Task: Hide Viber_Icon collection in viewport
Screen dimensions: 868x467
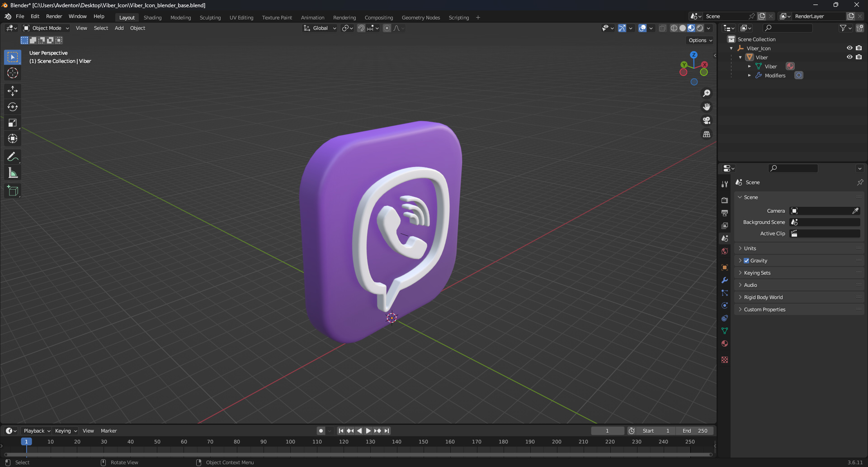Action: (x=849, y=48)
